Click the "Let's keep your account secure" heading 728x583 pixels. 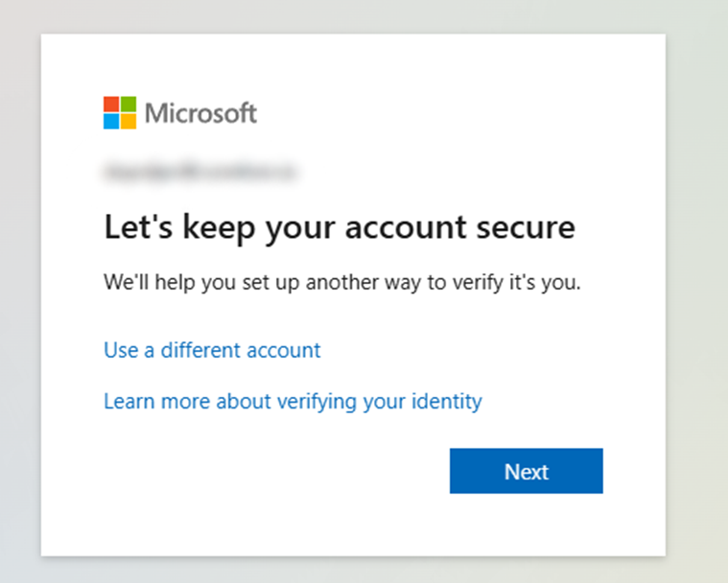340,228
